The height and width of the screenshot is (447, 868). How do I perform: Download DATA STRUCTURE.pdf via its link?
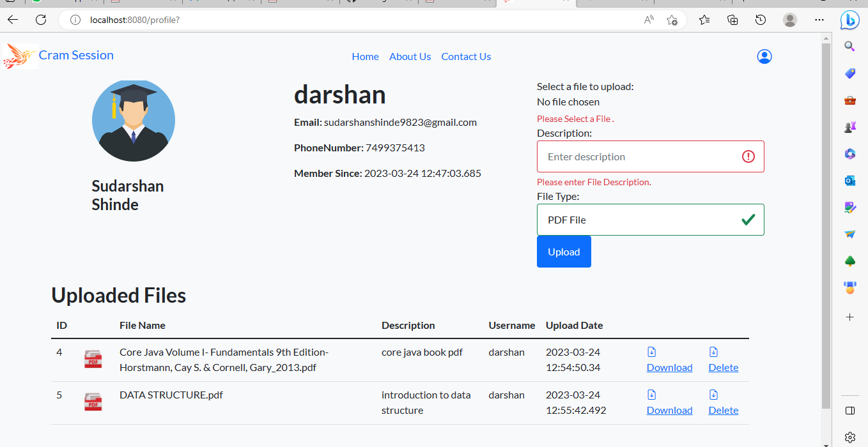669,411
